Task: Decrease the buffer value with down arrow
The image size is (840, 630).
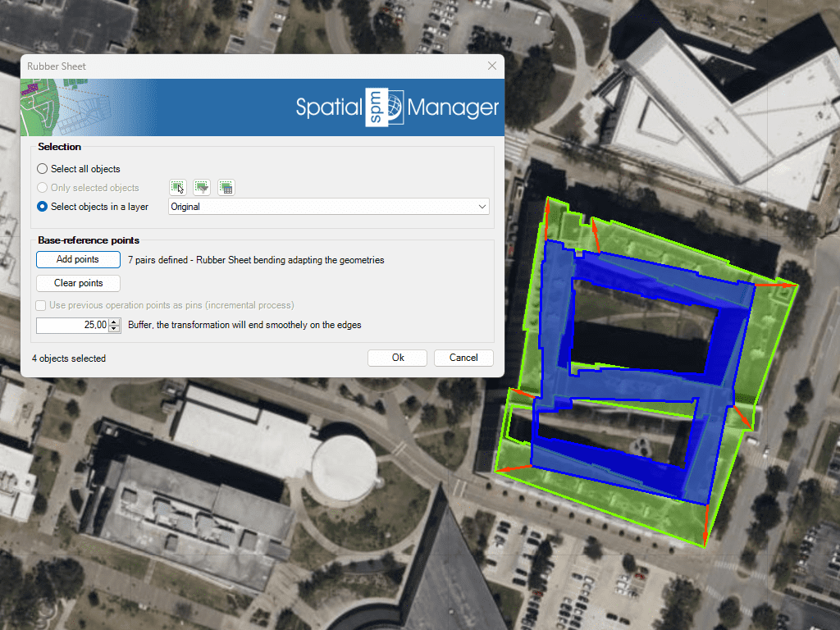Action: (x=113, y=329)
